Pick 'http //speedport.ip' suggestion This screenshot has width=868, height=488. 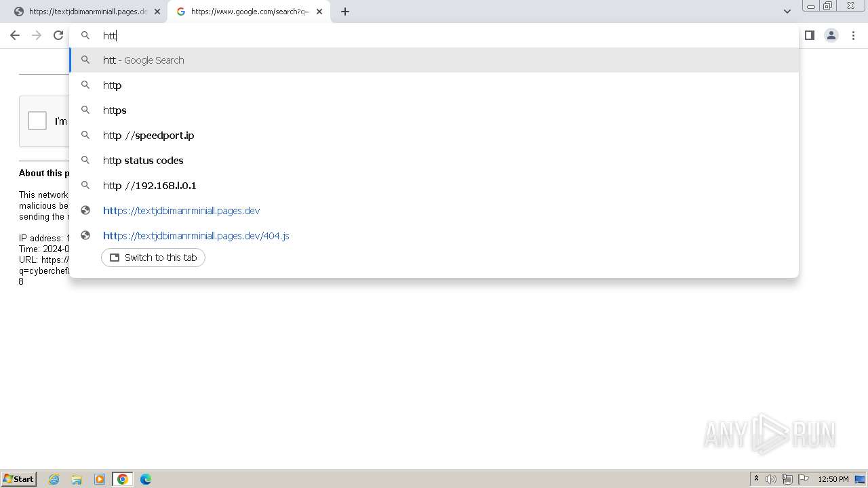coord(434,136)
